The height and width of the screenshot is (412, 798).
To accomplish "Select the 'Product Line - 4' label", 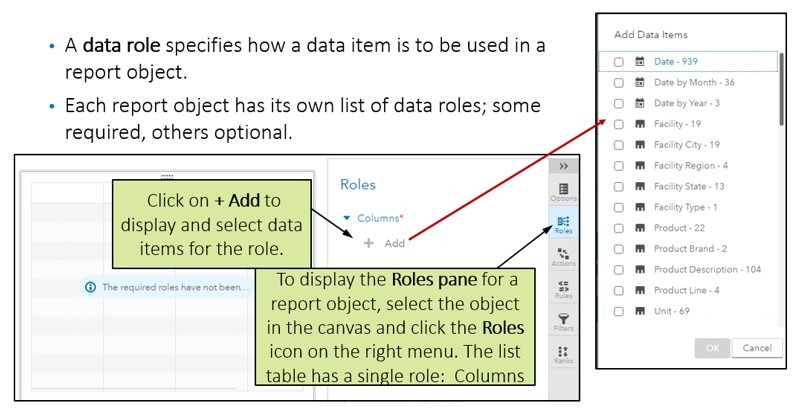I will [x=687, y=290].
